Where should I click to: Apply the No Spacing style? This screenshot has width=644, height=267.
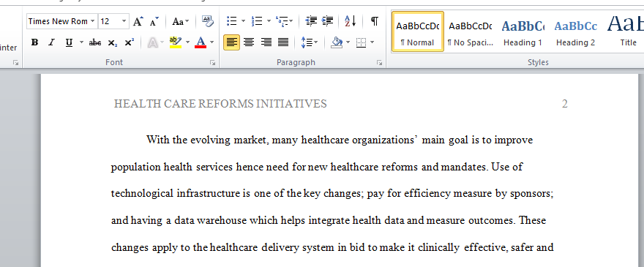(x=471, y=31)
